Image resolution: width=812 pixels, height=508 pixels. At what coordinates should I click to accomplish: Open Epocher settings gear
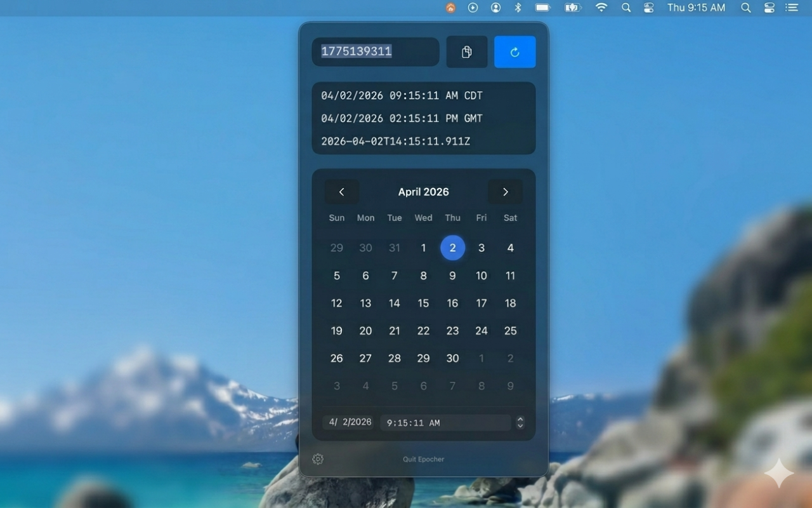click(318, 459)
